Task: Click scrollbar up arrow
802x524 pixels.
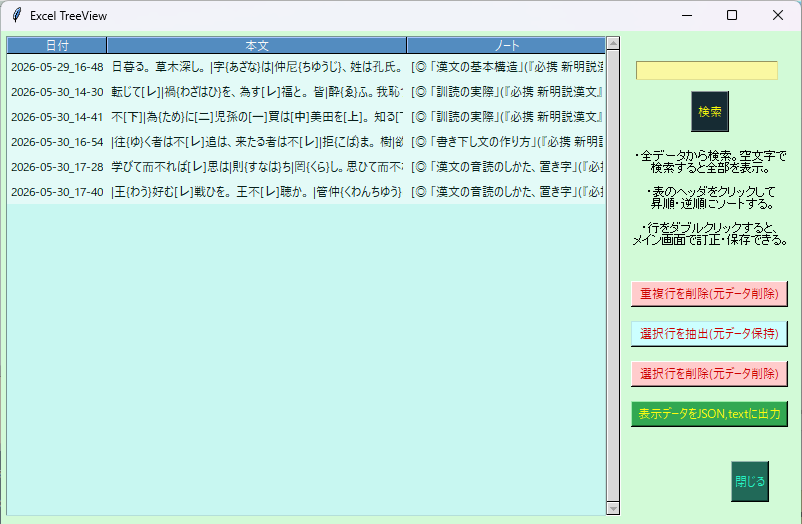Action: click(613, 43)
